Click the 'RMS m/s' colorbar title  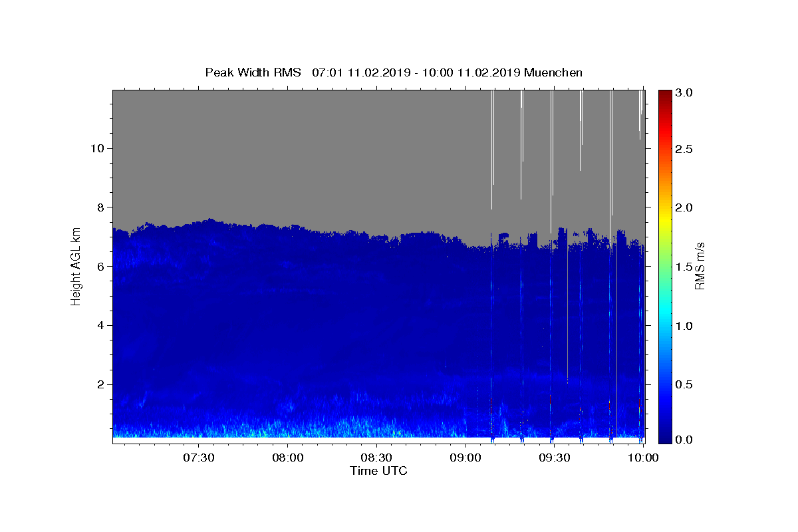pos(700,267)
